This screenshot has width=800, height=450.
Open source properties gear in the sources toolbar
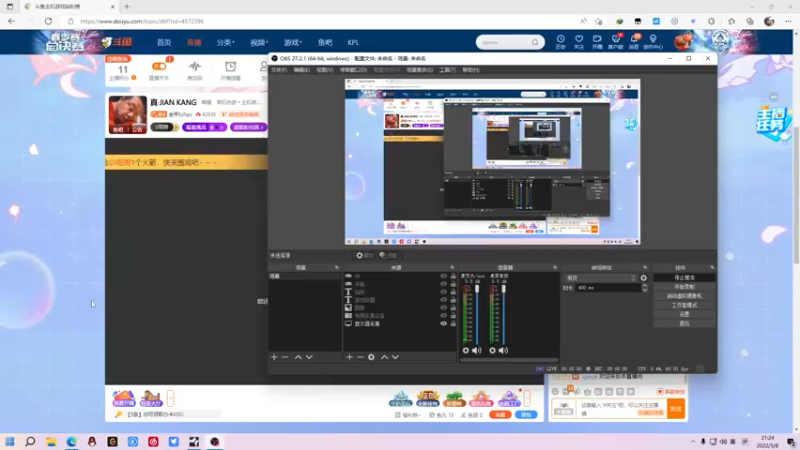pos(371,357)
